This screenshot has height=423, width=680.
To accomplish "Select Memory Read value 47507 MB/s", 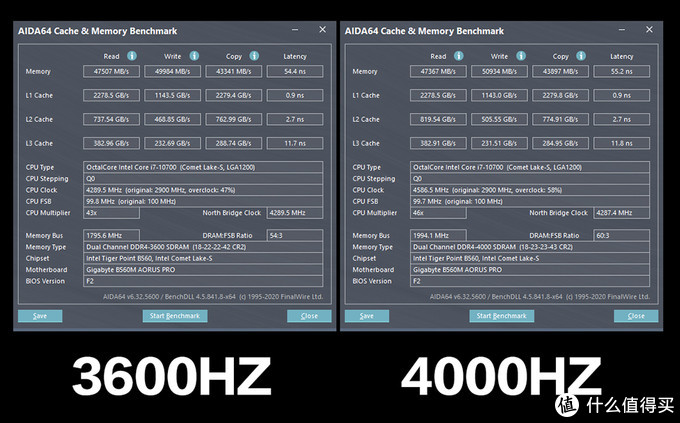I will coord(111,71).
